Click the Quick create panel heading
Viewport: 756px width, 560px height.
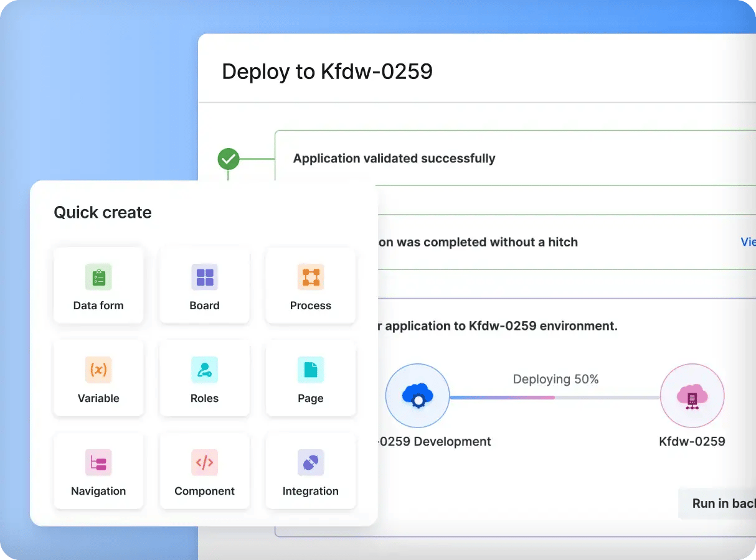(103, 212)
